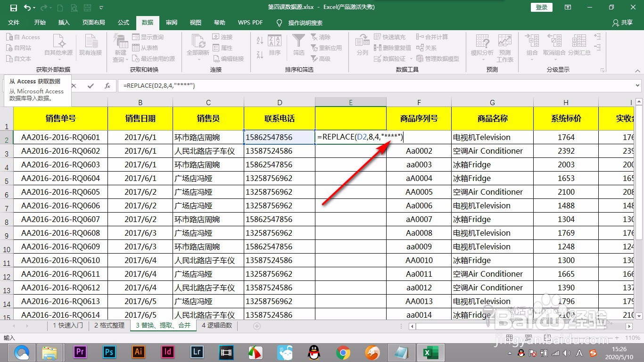Click Edit Links (编辑链接)

[228, 59]
